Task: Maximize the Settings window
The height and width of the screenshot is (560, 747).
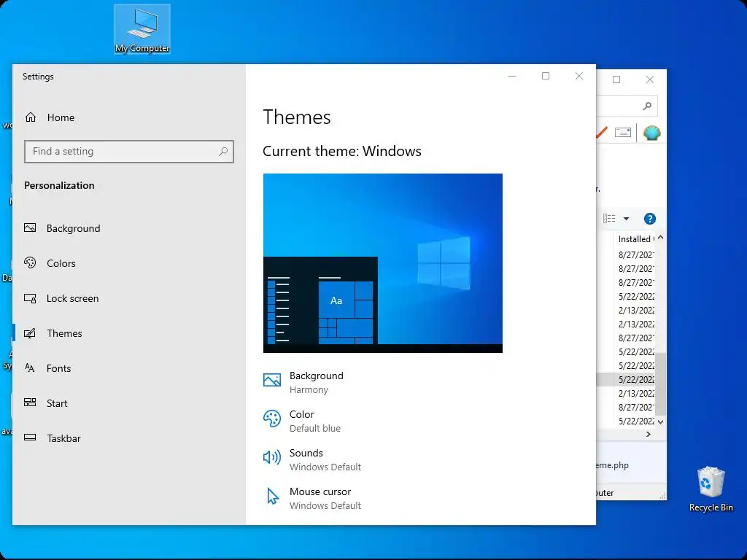Action: click(546, 76)
